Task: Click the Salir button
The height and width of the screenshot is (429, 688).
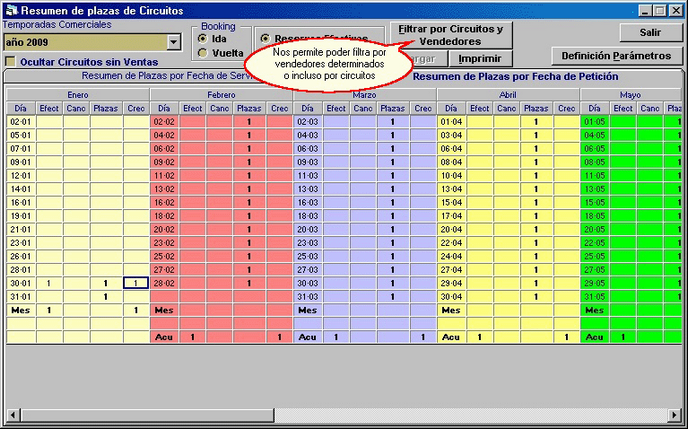Action: pyautogui.click(x=649, y=33)
